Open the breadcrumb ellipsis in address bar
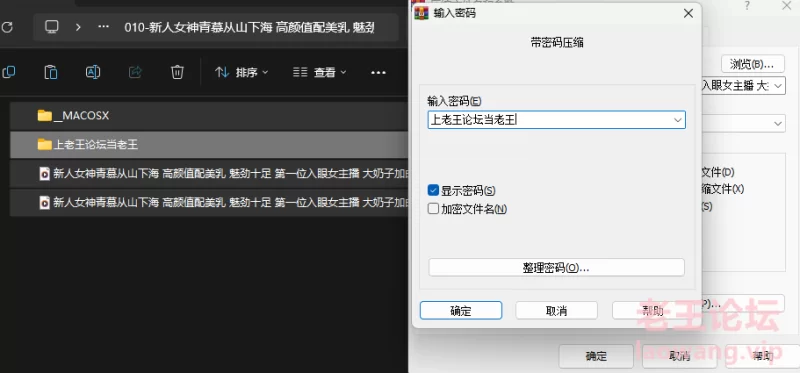 click(104, 27)
